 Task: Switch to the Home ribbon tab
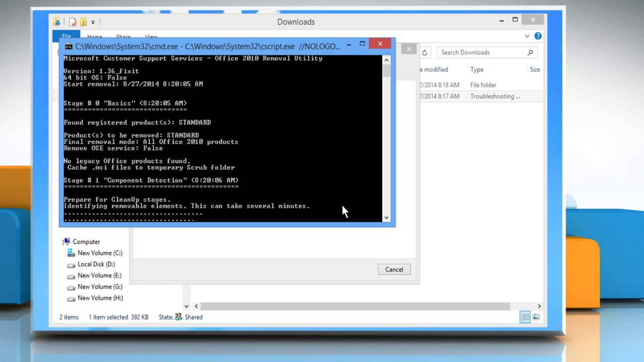click(95, 37)
